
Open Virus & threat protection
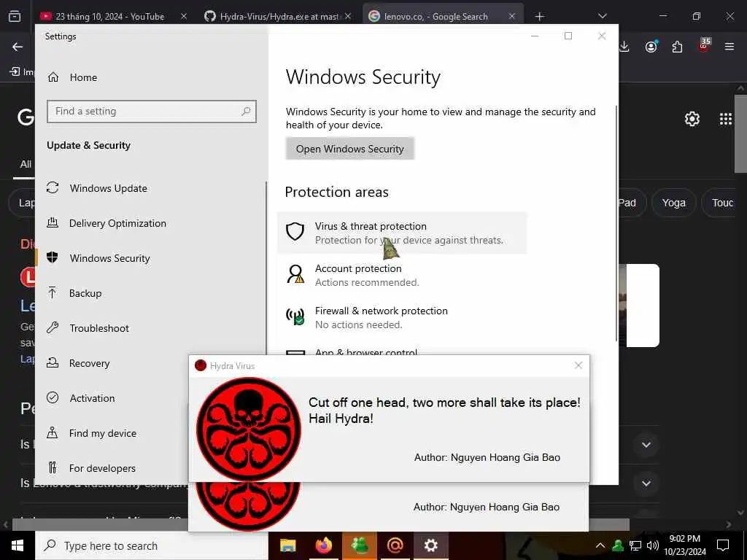pos(402,233)
